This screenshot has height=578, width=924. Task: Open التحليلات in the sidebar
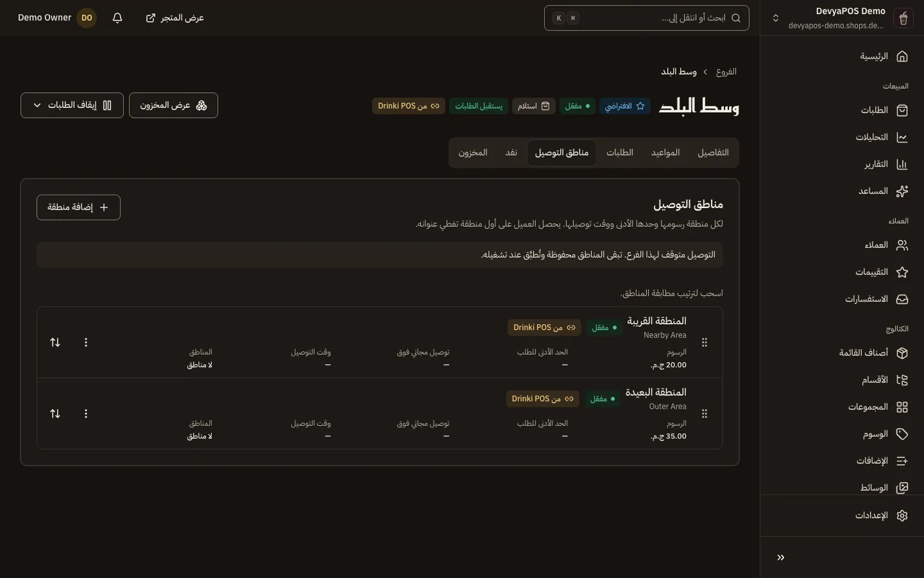point(842,137)
